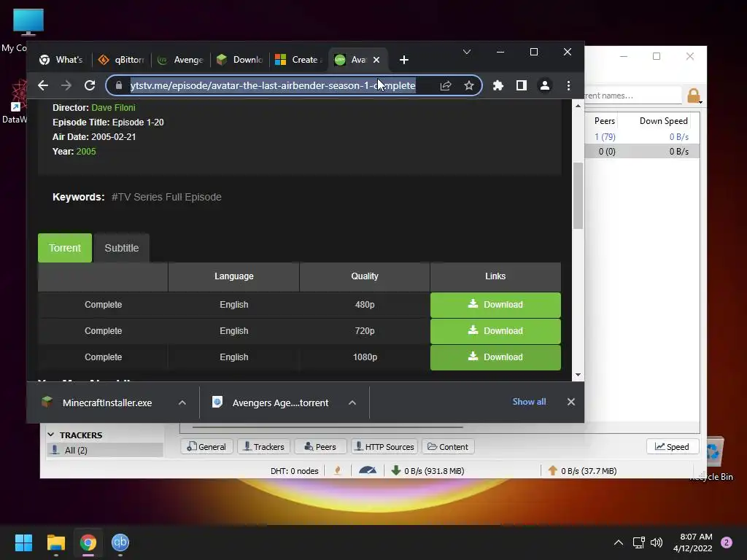This screenshot has height=560, width=747.
Task: Select the Torrent tab
Action: [x=65, y=248]
